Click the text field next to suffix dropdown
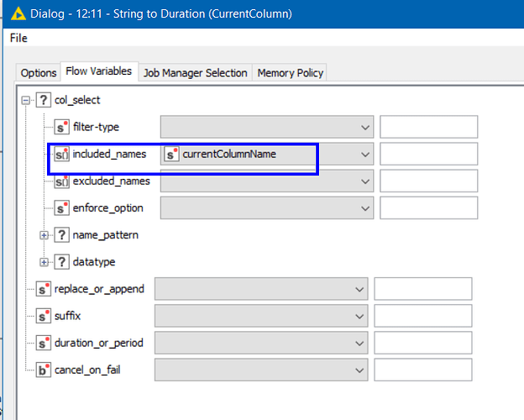 coord(422,316)
